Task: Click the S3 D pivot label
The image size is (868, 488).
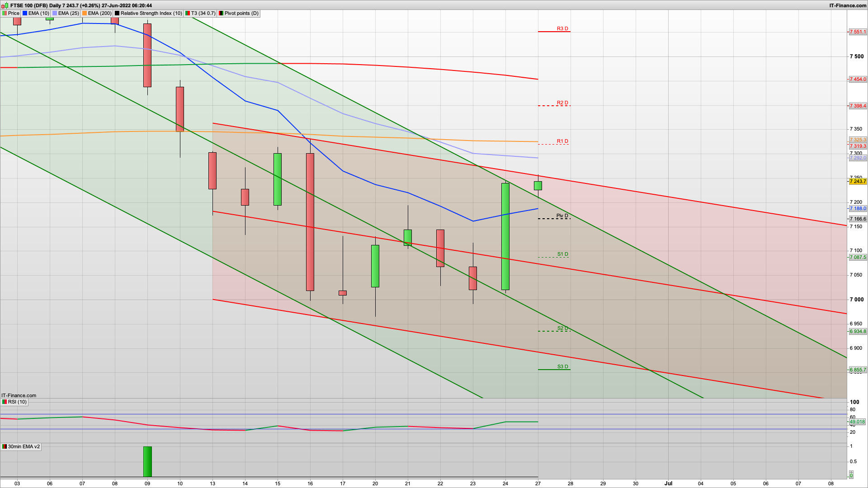Action: click(x=562, y=366)
